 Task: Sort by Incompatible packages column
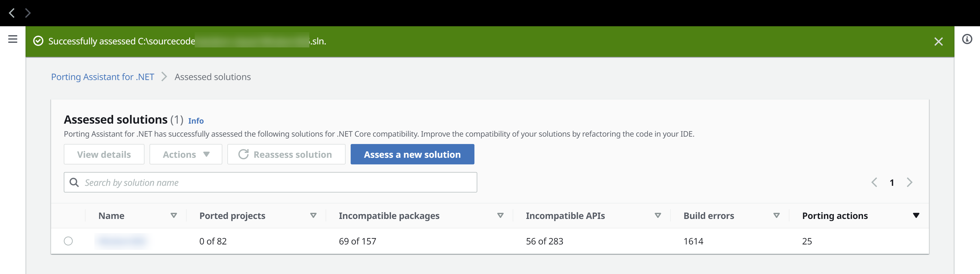(500, 215)
